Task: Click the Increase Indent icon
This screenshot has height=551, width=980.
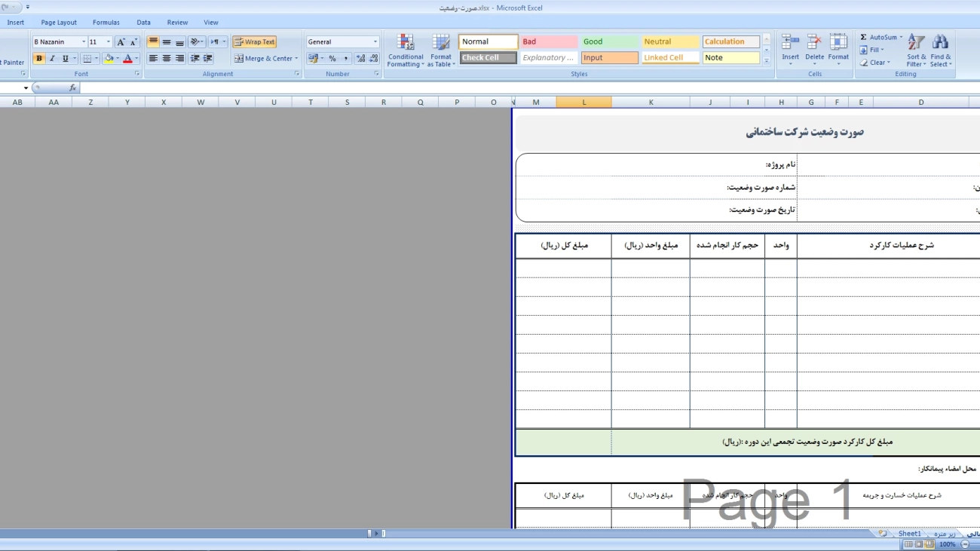Action: (208, 58)
